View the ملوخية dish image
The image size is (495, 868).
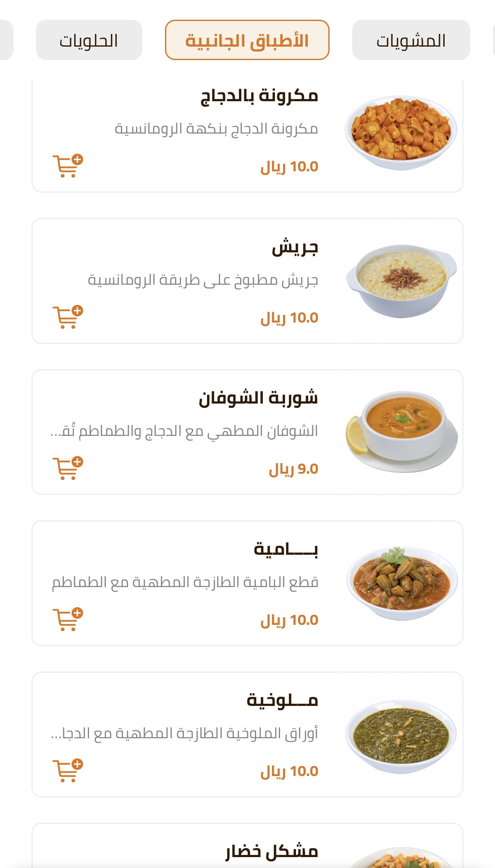pyautogui.click(x=401, y=735)
